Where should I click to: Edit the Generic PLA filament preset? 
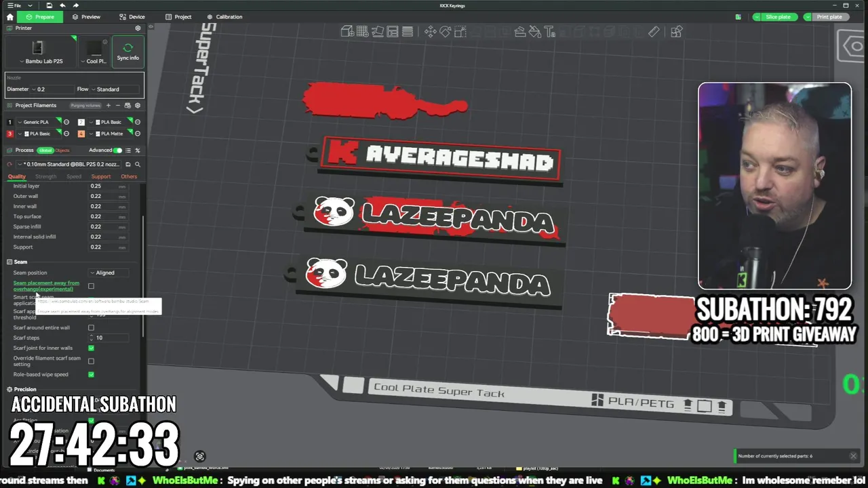[66, 122]
